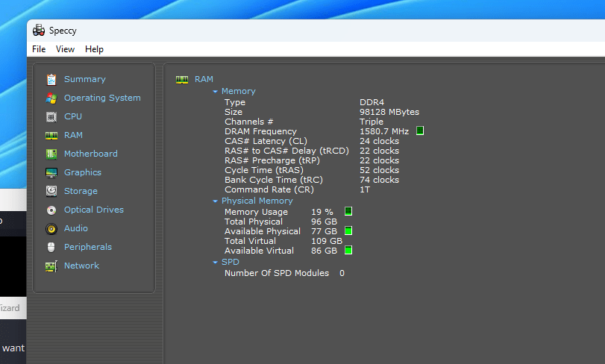Click the CAS# Latency (CL) label
The height and width of the screenshot is (364, 605).
pos(266,141)
